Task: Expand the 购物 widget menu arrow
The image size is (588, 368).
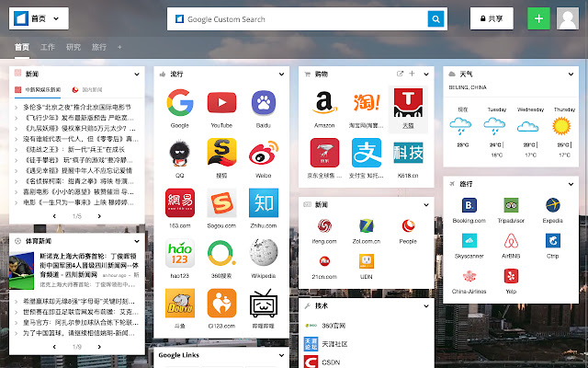Action: 426,75
